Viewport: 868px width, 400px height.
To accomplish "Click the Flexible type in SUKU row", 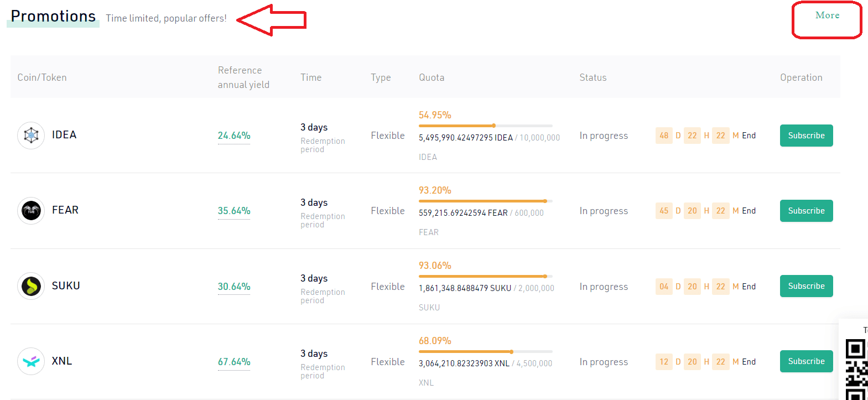I will (x=388, y=287).
